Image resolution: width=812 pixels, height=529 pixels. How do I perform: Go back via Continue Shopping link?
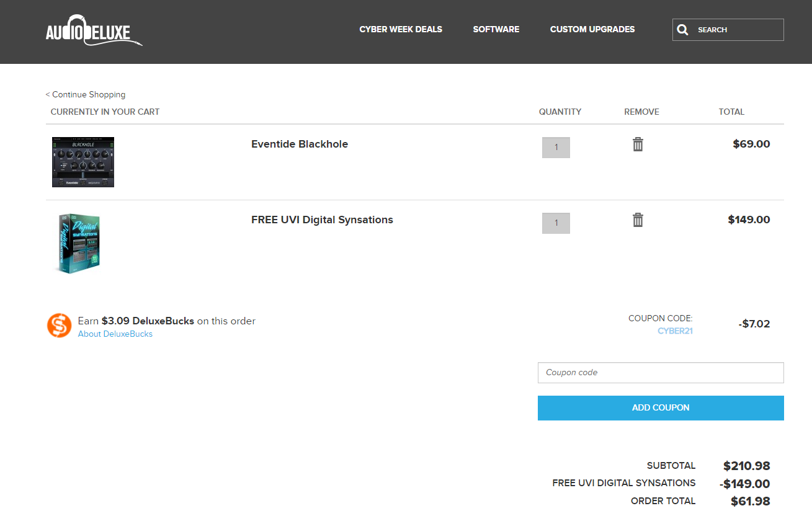click(86, 94)
